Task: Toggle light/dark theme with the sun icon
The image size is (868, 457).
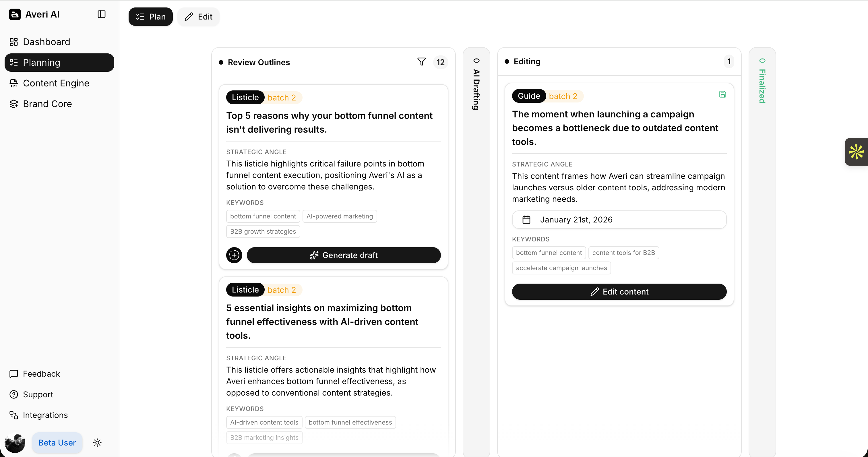Action: point(97,443)
